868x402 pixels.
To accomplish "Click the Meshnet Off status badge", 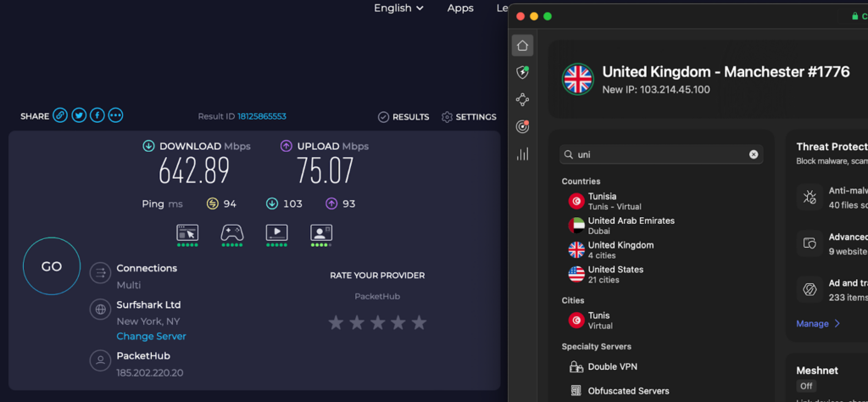I will coord(806,386).
